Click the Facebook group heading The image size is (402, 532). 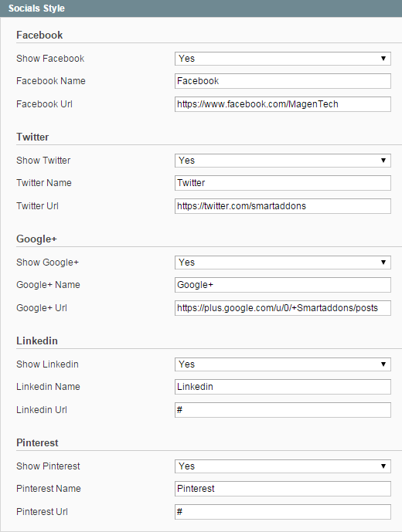tap(39, 35)
